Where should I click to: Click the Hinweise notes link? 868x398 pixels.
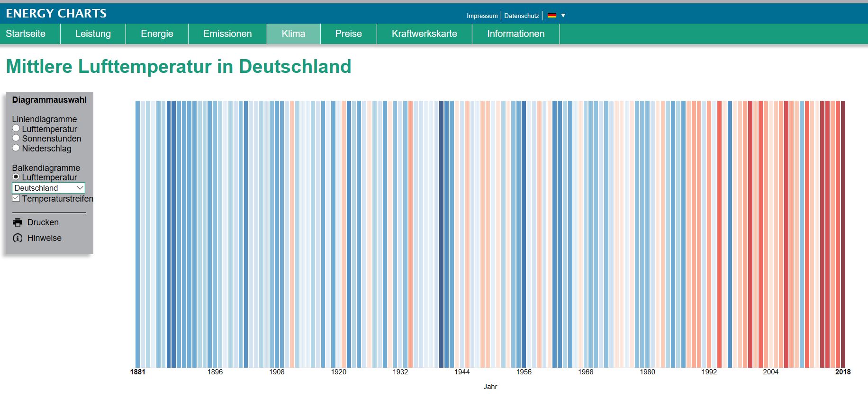pos(45,238)
